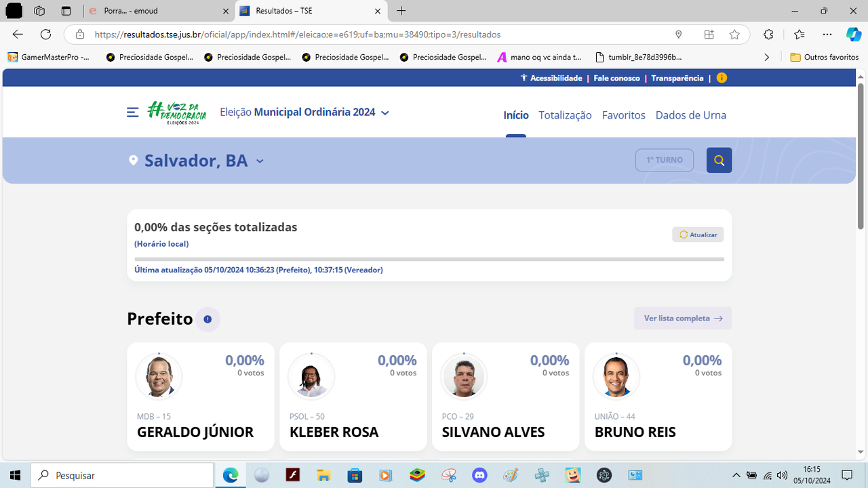Click the location permission icon in address bar
This screenshot has height=488, width=868.
coord(678,35)
